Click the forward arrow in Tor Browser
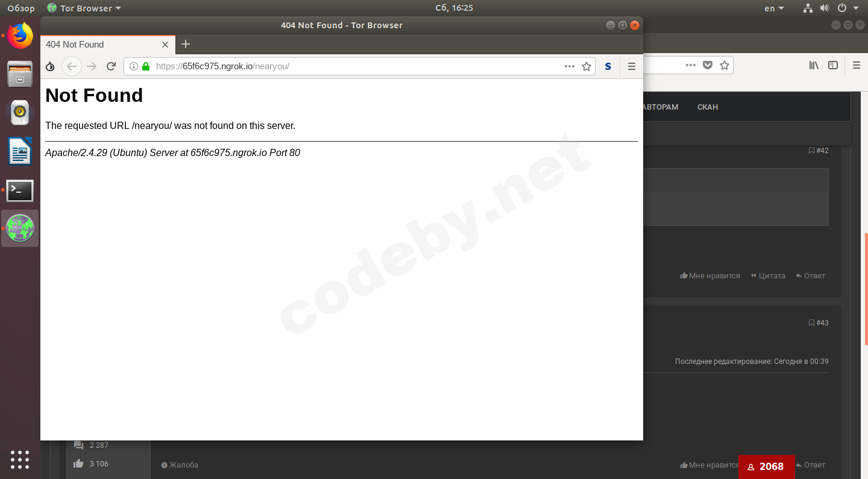Screen dimensions: 868x479 [92, 66]
